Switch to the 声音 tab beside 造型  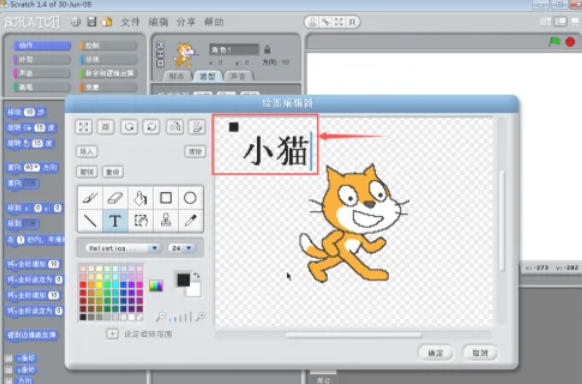click(x=238, y=76)
